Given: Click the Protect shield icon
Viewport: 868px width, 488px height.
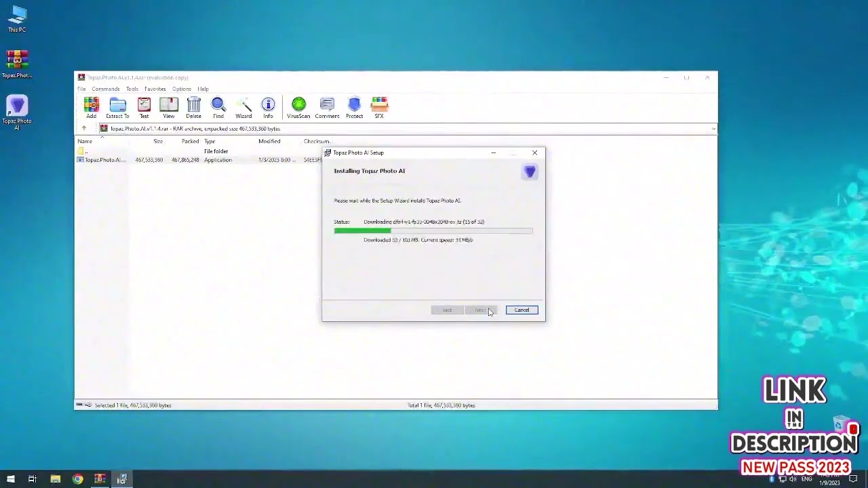Looking at the screenshot, I should pos(354,108).
